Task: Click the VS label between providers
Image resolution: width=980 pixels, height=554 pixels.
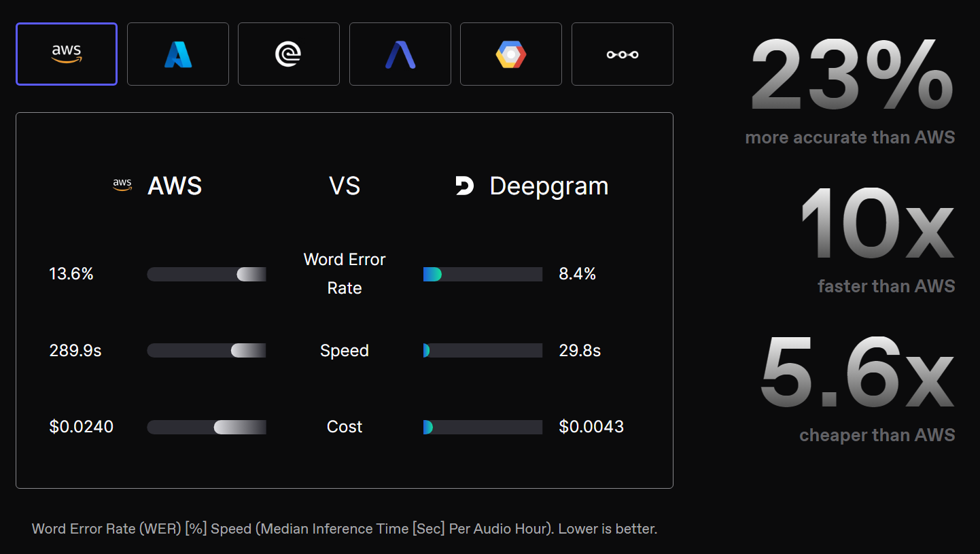Action: [x=345, y=186]
